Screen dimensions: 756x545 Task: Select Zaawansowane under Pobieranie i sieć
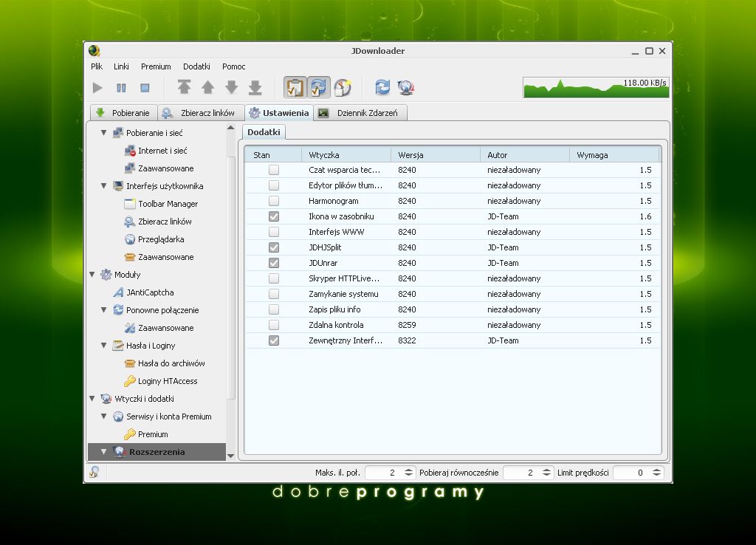pos(159,168)
